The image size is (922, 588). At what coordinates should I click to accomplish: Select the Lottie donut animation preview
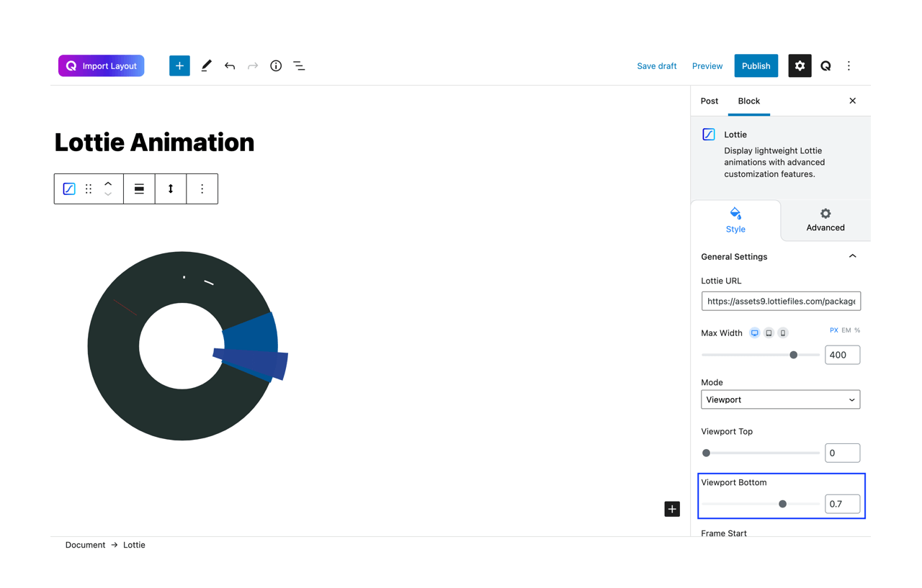(x=188, y=346)
